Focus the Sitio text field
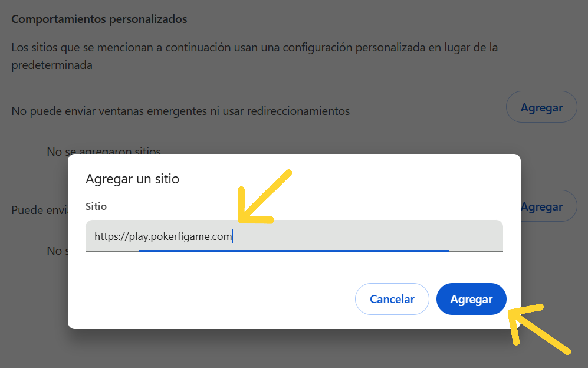 coord(294,236)
